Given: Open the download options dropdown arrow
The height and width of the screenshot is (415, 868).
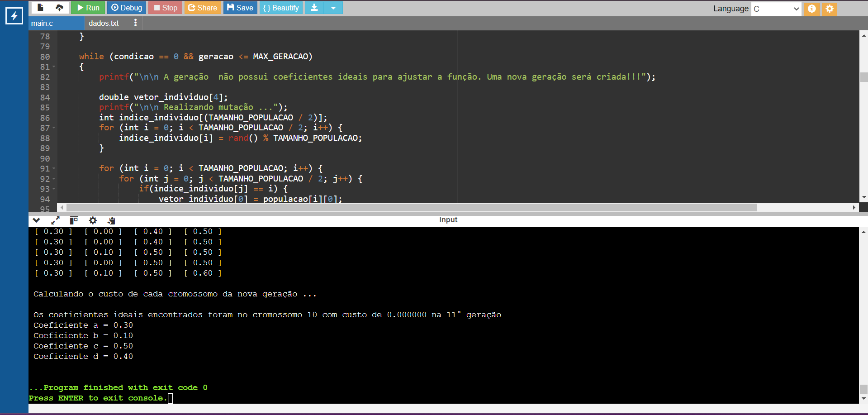Looking at the screenshot, I should point(334,7).
